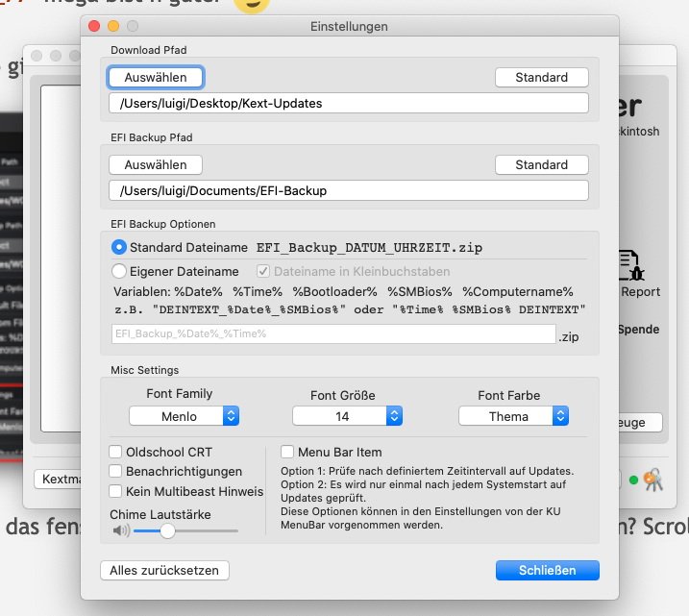Click the EFI Backup Optionen section label

pyautogui.click(x=163, y=224)
